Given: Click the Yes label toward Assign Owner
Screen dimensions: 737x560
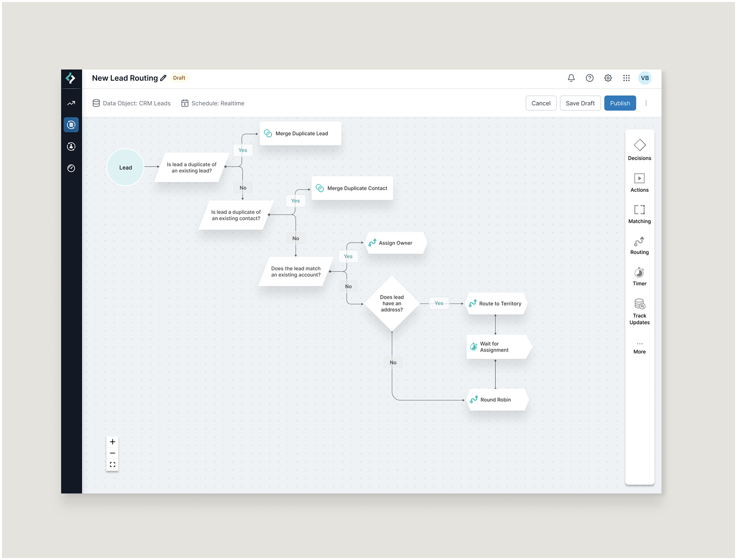Looking at the screenshot, I should [348, 256].
